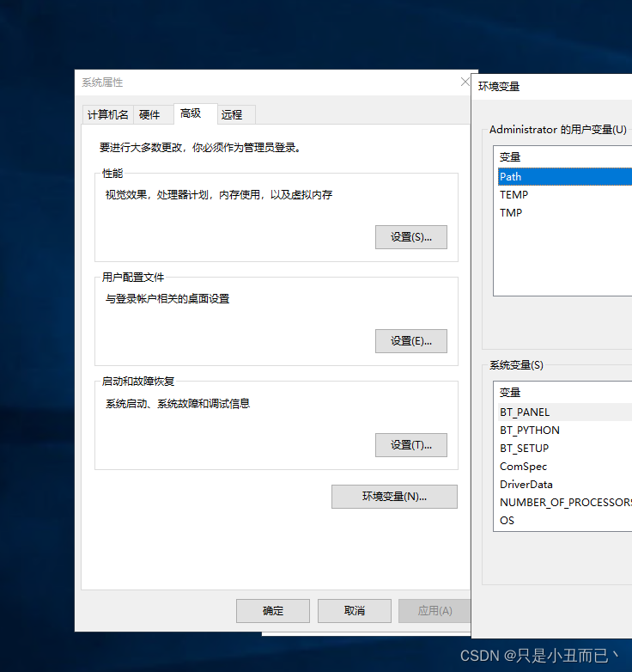Image resolution: width=632 pixels, height=672 pixels.
Task: Select the Path user variable
Action: (565, 176)
